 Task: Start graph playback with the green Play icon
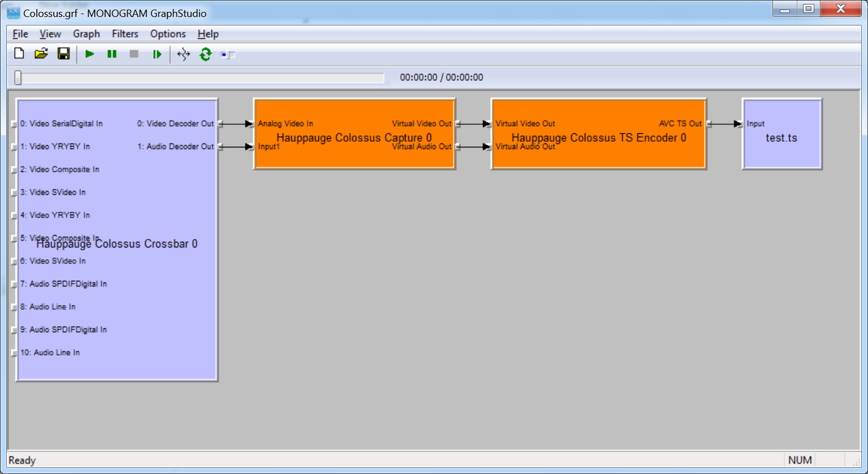(x=89, y=54)
